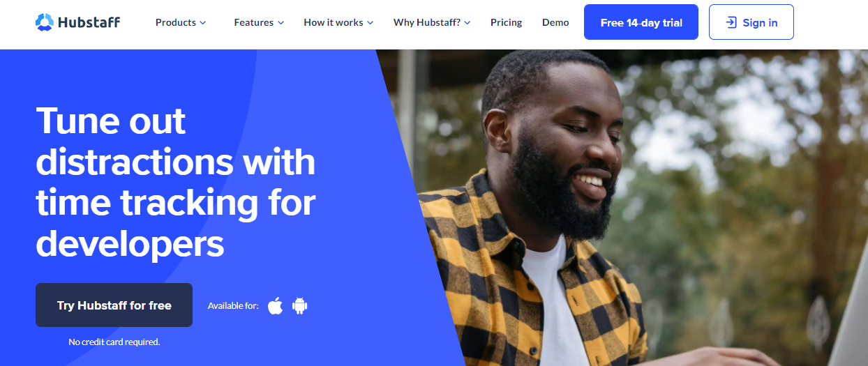Expand the How it works chevron arrow
Image resolution: width=868 pixels, height=366 pixels.
(x=371, y=23)
